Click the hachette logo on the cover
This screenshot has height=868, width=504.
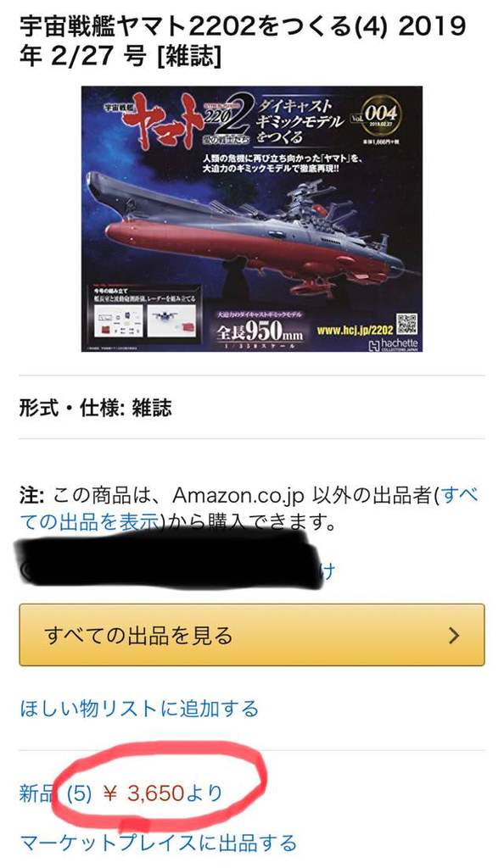click(x=393, y=344)
